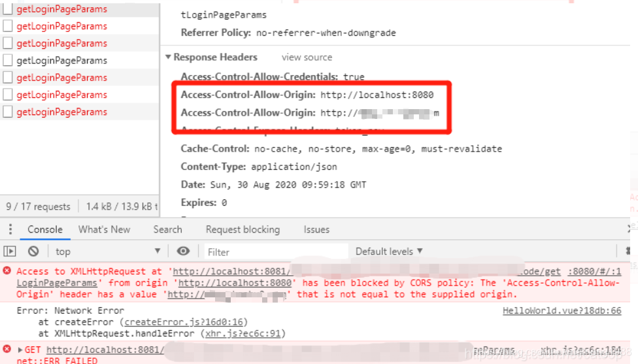The image size is (638, 364).
Task: Focus the console Filter input field
Action: (276, 252)
